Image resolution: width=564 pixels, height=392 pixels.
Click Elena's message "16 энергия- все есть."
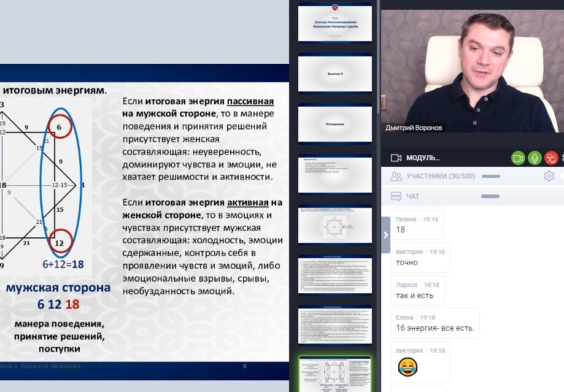435,328
